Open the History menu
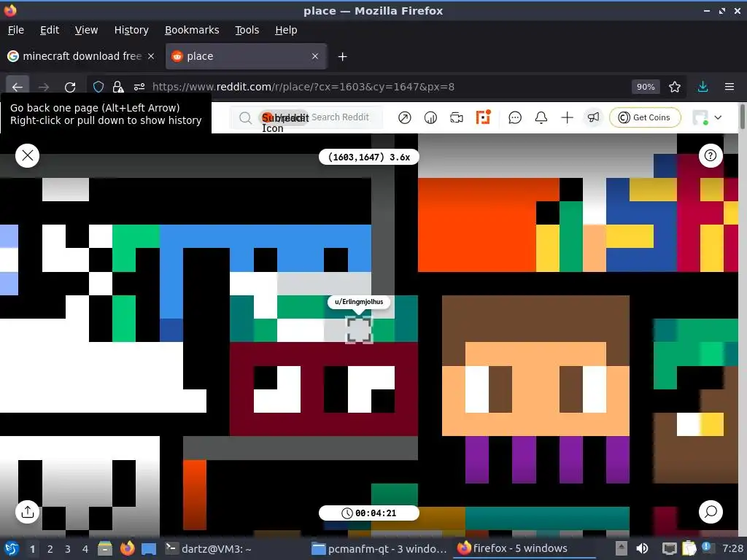The width and height of the screenshot is (747, 560). coord(131,30)
